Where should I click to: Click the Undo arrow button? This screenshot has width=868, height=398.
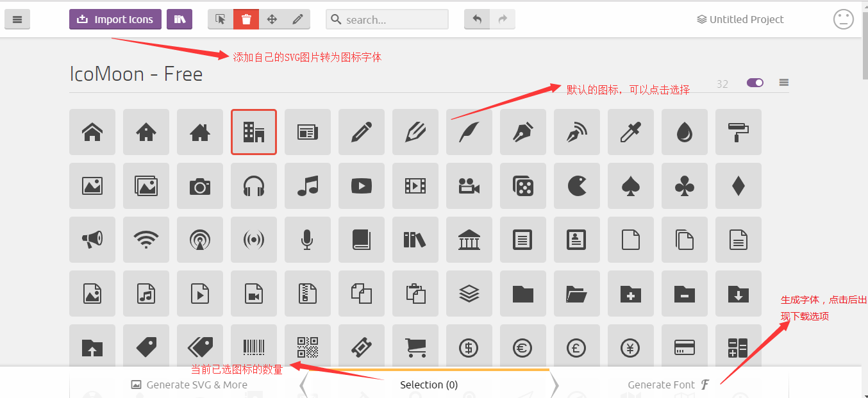coord(477,19)
